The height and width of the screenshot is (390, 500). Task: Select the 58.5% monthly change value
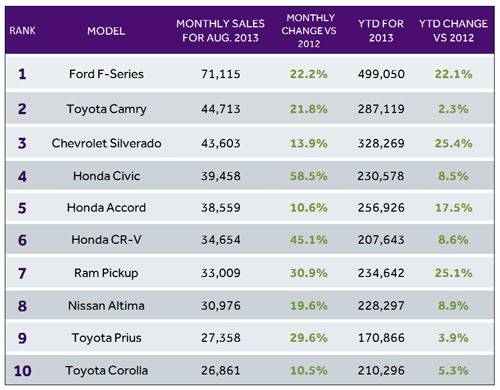pos(309,176)
